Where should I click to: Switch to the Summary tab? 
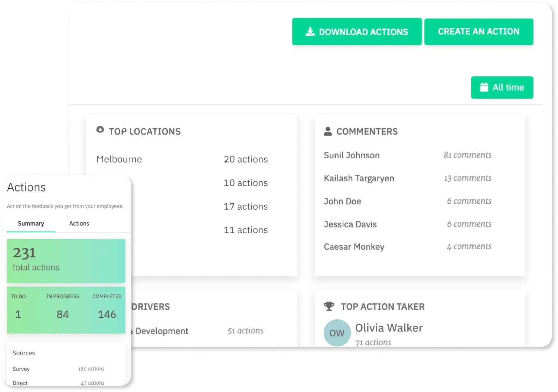pos(31,224)
